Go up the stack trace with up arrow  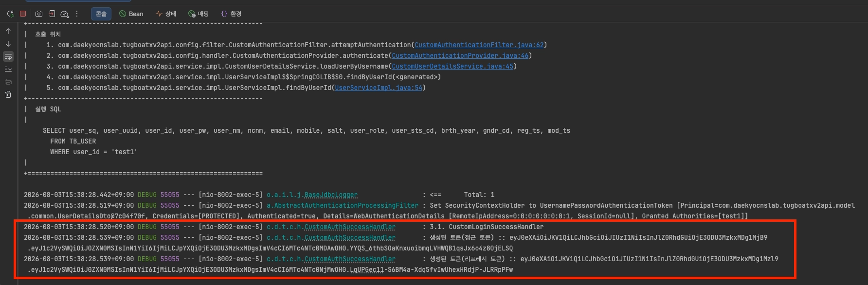8,31
